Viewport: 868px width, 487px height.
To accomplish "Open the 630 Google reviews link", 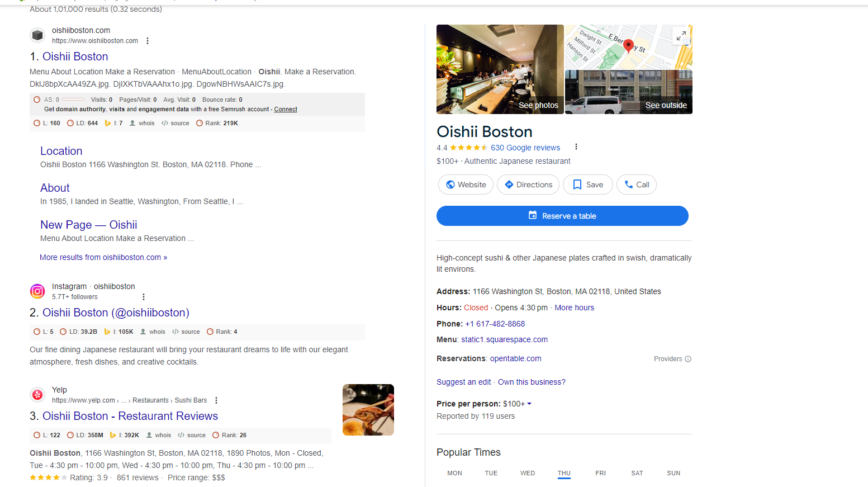I will coord(525,148).
